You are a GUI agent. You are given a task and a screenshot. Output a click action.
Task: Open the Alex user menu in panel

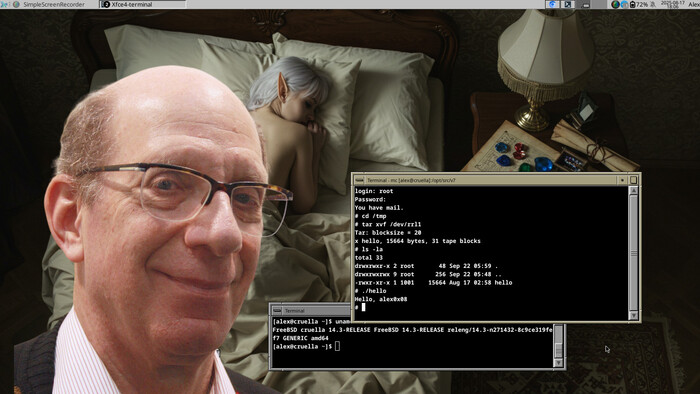(693, 4)
